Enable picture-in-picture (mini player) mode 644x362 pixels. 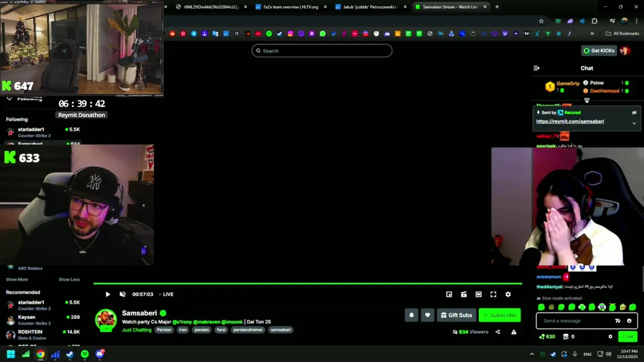point(449,295)
